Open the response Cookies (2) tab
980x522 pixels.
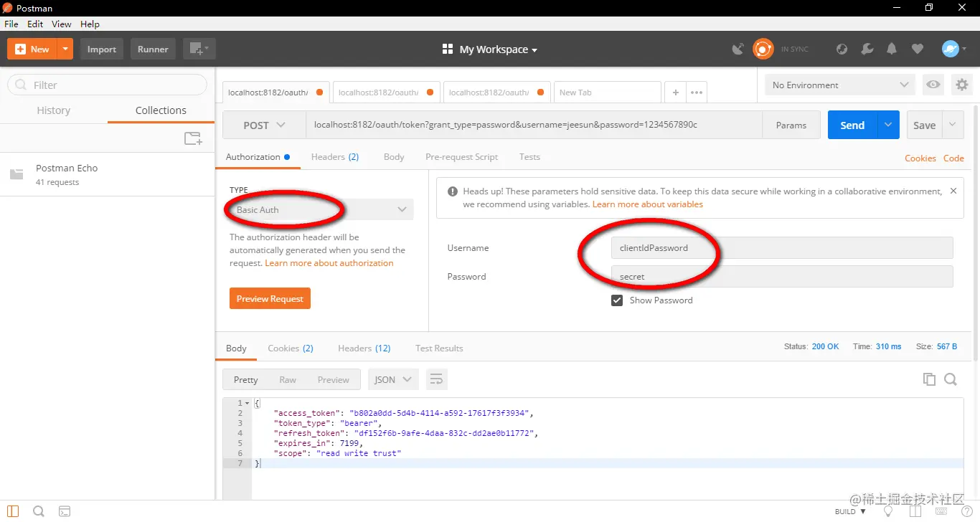pyautogui.click(x=291, y=348)
